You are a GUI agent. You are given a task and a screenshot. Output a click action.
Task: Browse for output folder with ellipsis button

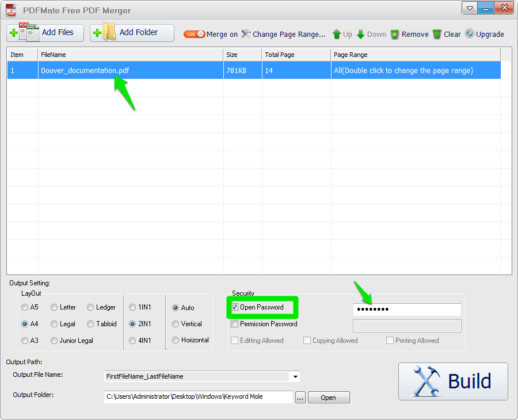(x=300, y=398)
